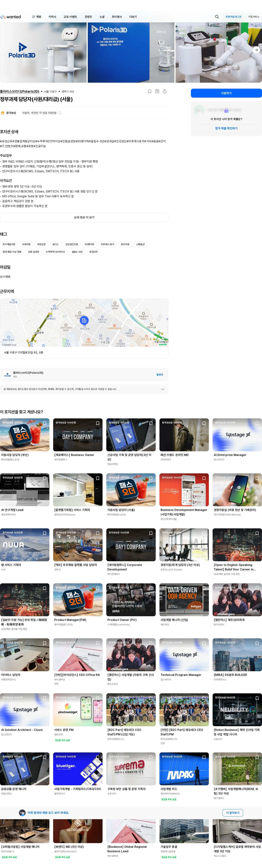Open the 프리랜서 menu item

click(x=117, y=17)
